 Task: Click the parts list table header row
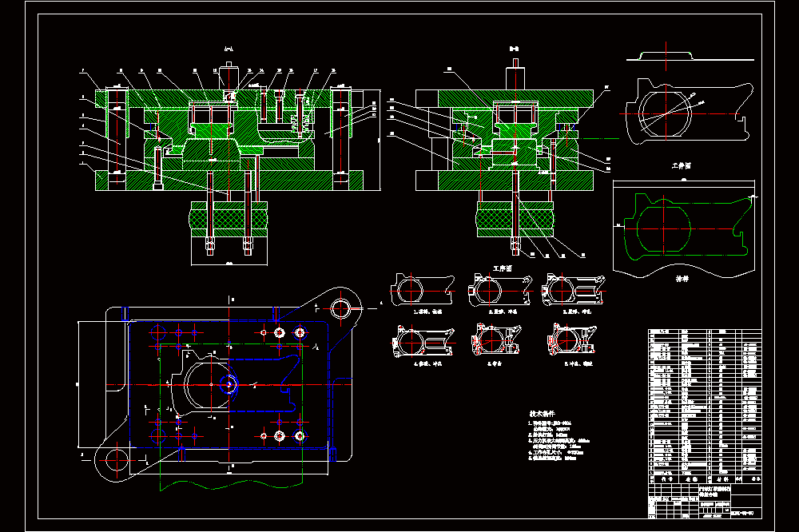click(x=706, y=479)
